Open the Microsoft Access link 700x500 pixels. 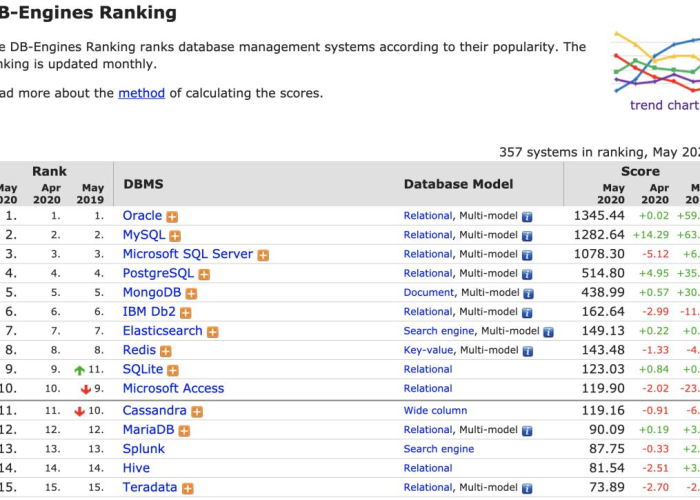click(173, 388)
